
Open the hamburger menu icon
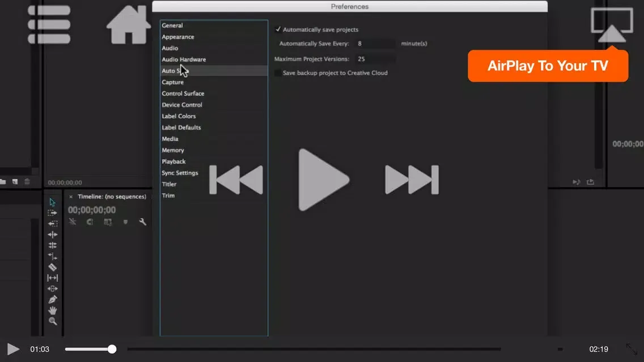49,24
